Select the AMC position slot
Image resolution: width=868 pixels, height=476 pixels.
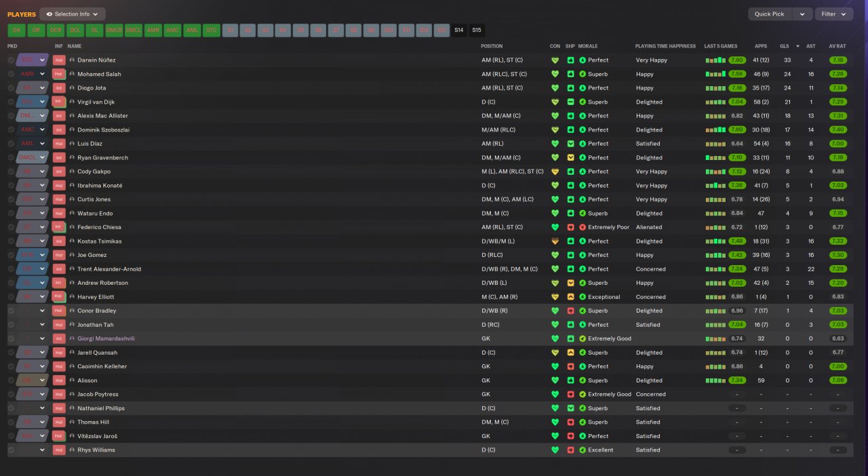click(172, 31)
